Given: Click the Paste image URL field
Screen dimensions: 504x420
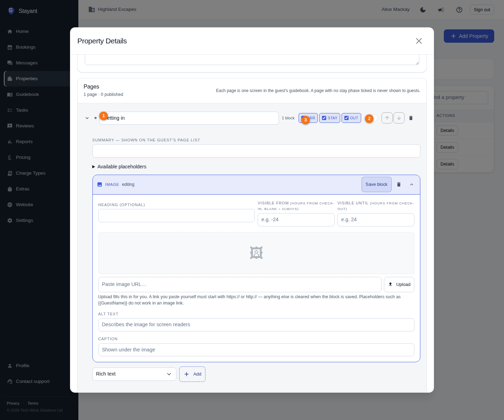Looking at the screenshot, I should pos(240,285).
